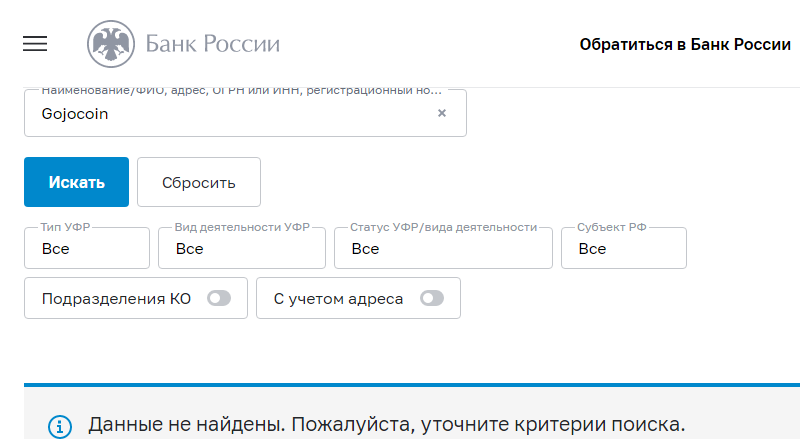800x439 pixels.
Task: Clear the Gojocoin search text
Action: point(442,113)
